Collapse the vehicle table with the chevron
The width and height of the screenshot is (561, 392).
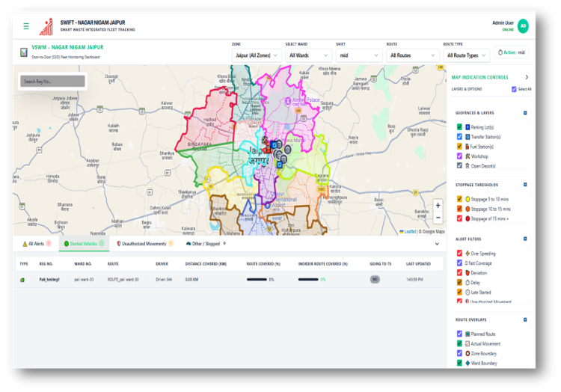[x=437, y=244]
